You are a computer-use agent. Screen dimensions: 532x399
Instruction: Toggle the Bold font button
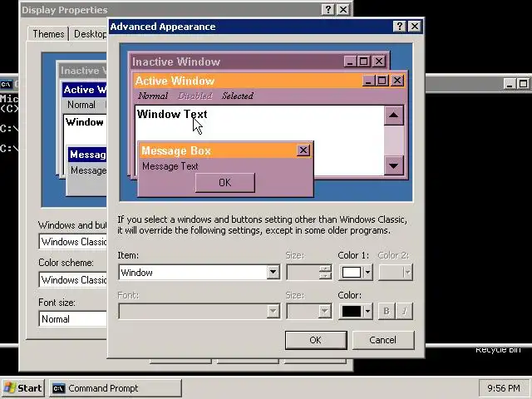point(387,311)
